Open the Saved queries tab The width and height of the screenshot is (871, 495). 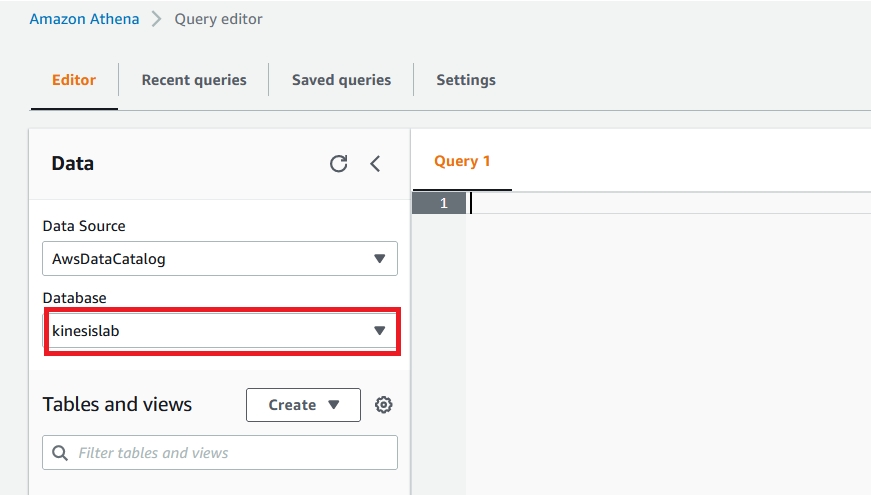(341, 80)
